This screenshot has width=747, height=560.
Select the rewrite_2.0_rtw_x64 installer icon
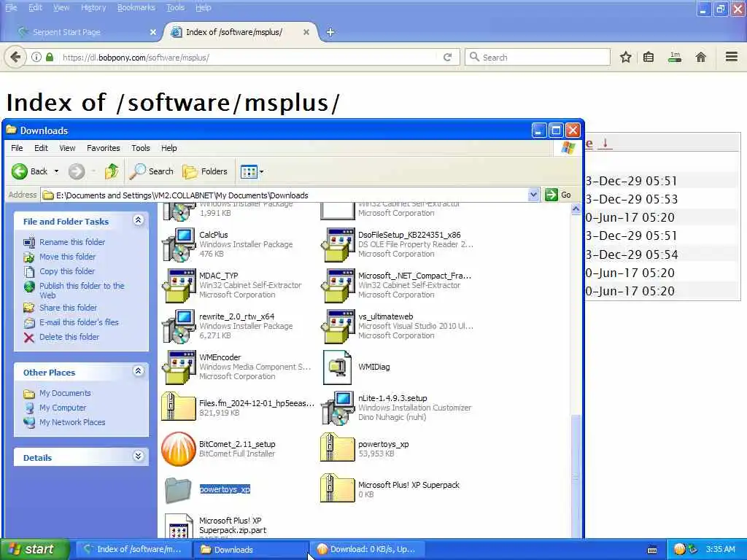pyautogui.click(x=179, y=326)
